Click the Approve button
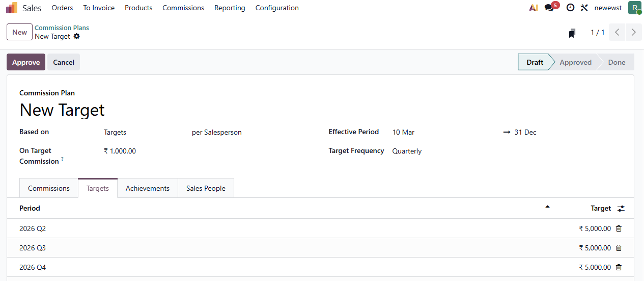The height and width of the screenshot is (281, 644). tap(26, 62)
